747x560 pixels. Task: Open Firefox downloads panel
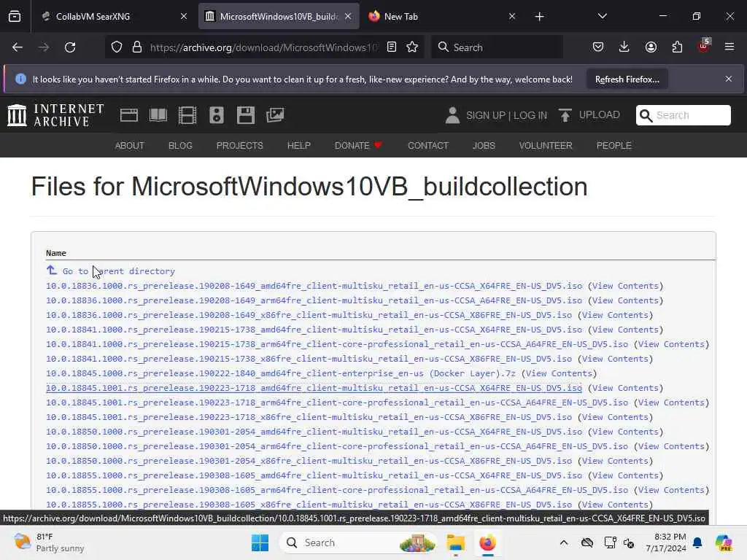[x=624, y=47]
